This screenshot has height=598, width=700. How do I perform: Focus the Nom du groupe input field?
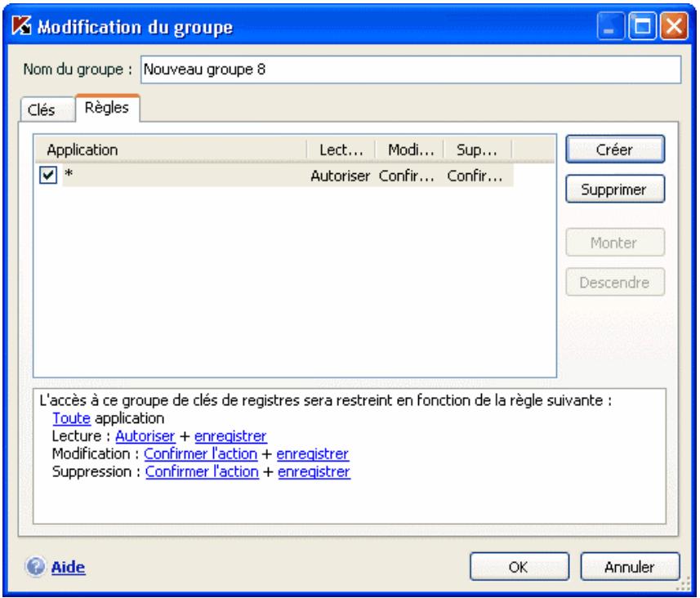coord(411,69)
